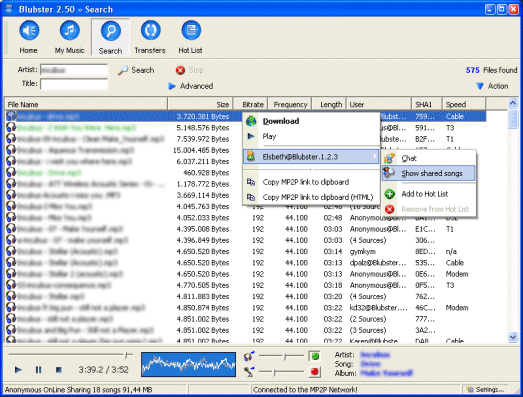This screenshot has width=523, height=397.
Task: Open the My Music section
Action: click(x=69, y=37)
